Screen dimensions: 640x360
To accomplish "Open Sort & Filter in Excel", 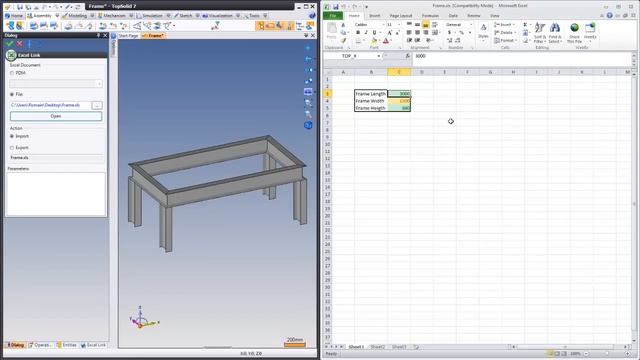I will click(540, 33).
